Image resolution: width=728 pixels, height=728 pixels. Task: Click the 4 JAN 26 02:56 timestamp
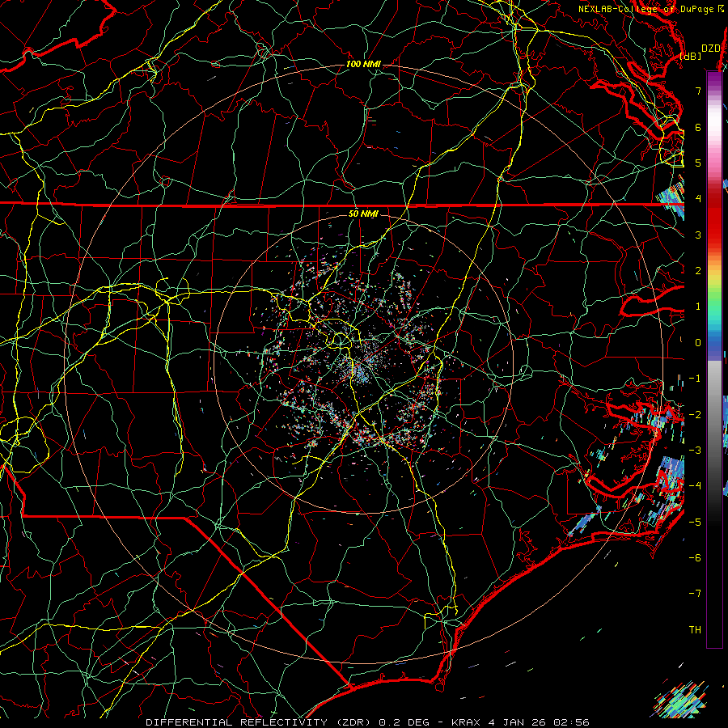[x=539, y=722]
